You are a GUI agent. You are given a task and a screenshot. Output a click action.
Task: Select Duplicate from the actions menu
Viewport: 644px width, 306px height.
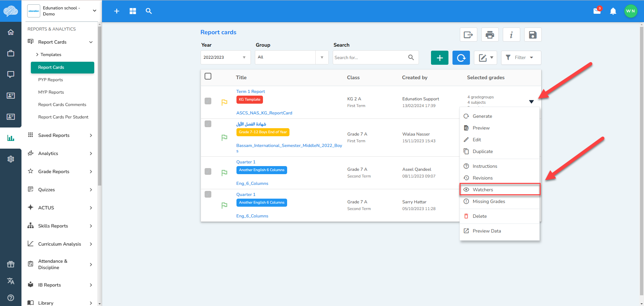point(499,151)
